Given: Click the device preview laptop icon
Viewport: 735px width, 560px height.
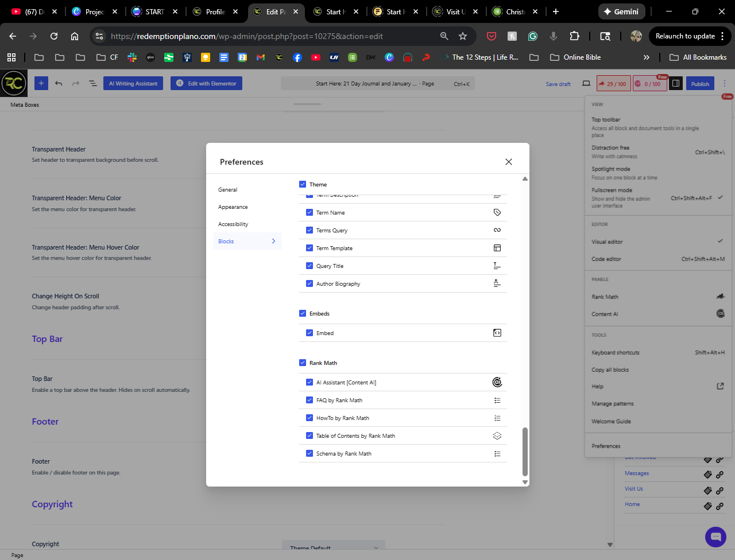Looking at the screenshot, I should pos(586,84).
